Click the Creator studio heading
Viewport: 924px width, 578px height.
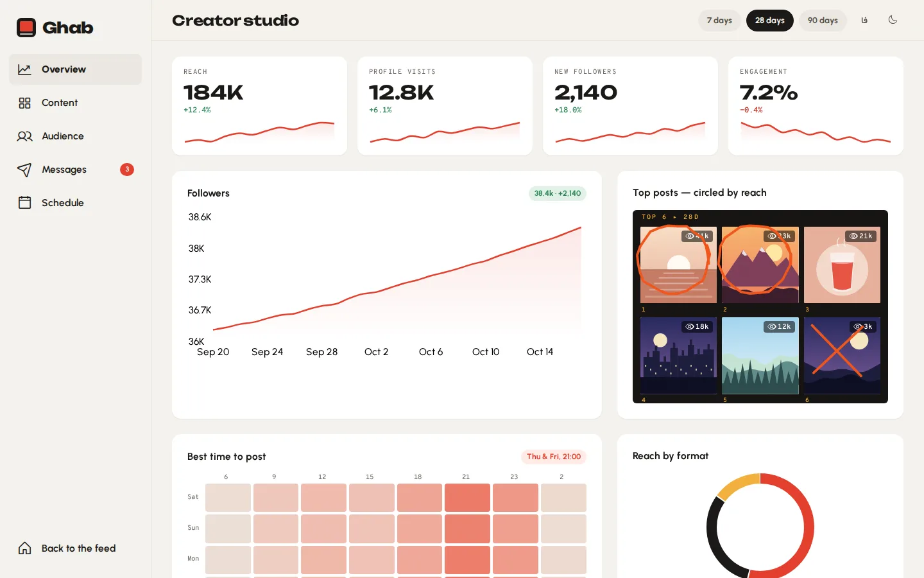click(235, 21)
